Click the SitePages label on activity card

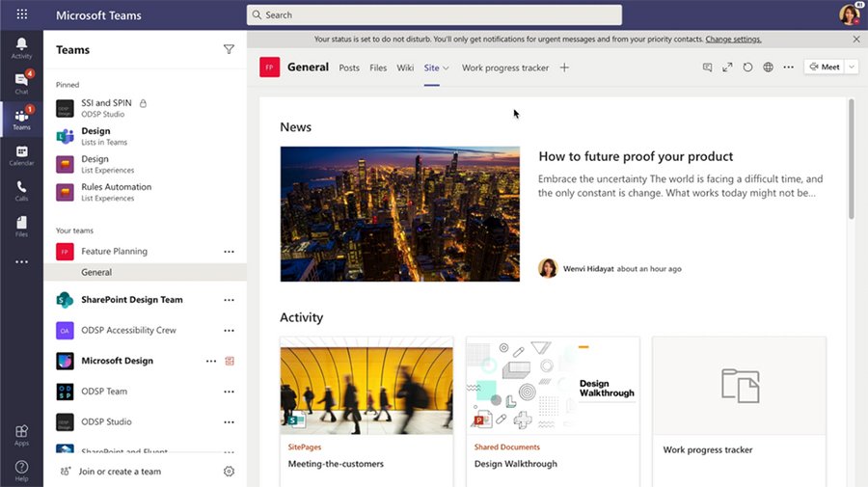(305, 447)
